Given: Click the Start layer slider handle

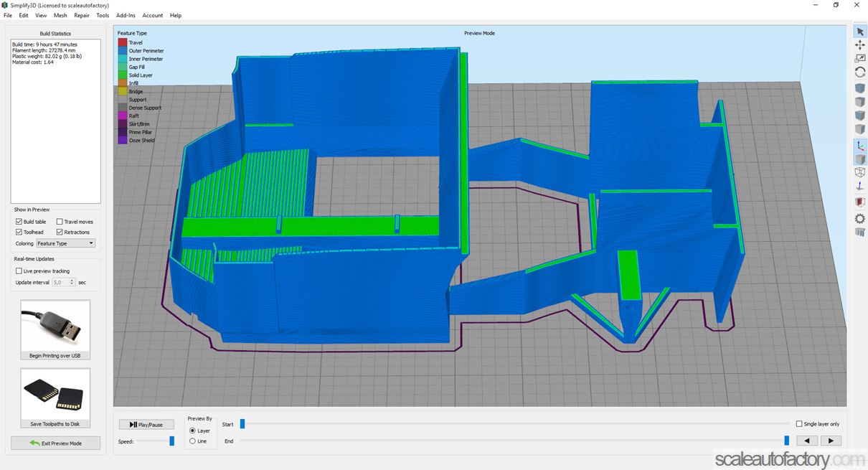Looking at the screenshot, I should coord(242,424).
